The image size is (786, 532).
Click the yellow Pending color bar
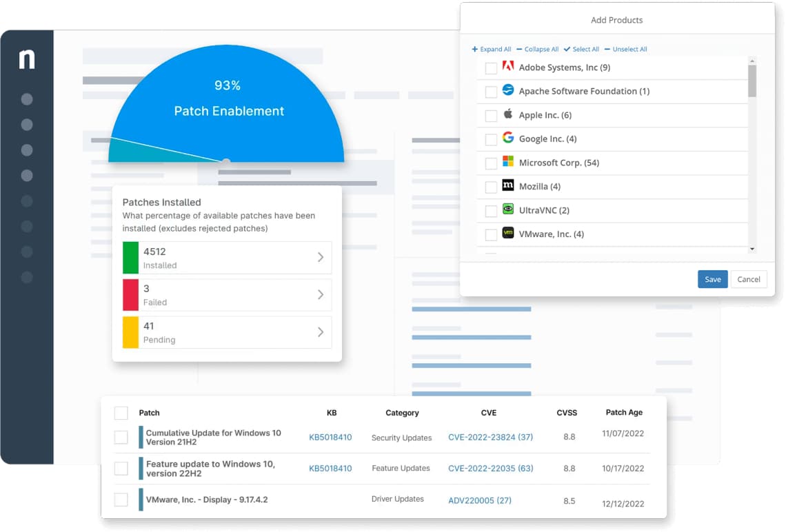point(130,332)
